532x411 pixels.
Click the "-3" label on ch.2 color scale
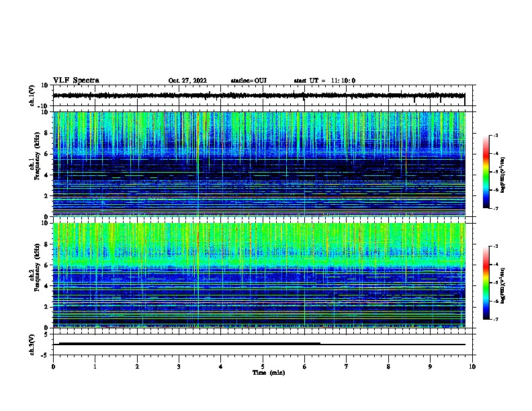(495, 246)
